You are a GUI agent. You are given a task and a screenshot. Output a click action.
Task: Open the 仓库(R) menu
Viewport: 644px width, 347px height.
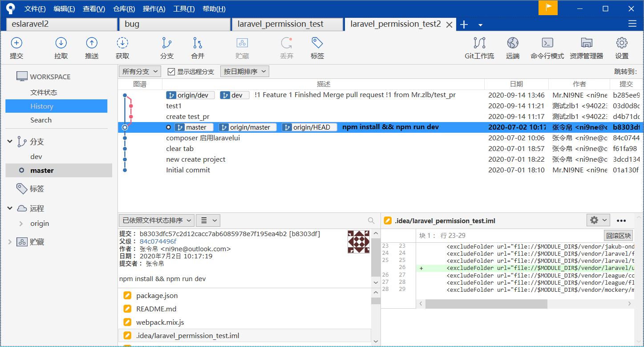[x=124, y=9]
